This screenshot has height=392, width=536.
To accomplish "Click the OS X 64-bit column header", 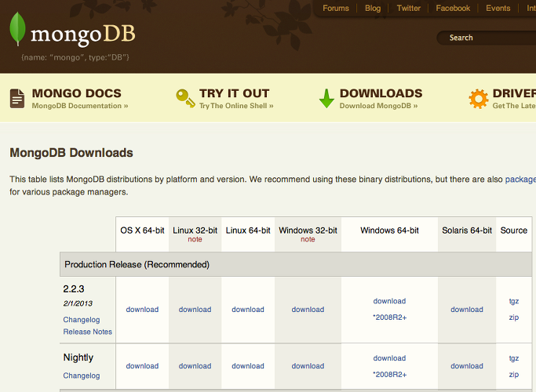I will 142,230.
